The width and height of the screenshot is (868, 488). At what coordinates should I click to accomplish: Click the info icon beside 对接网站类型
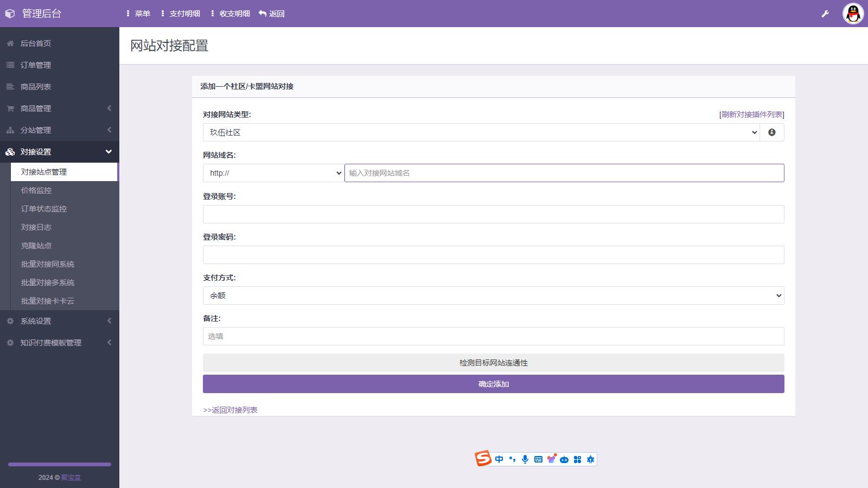coord(771,132)
